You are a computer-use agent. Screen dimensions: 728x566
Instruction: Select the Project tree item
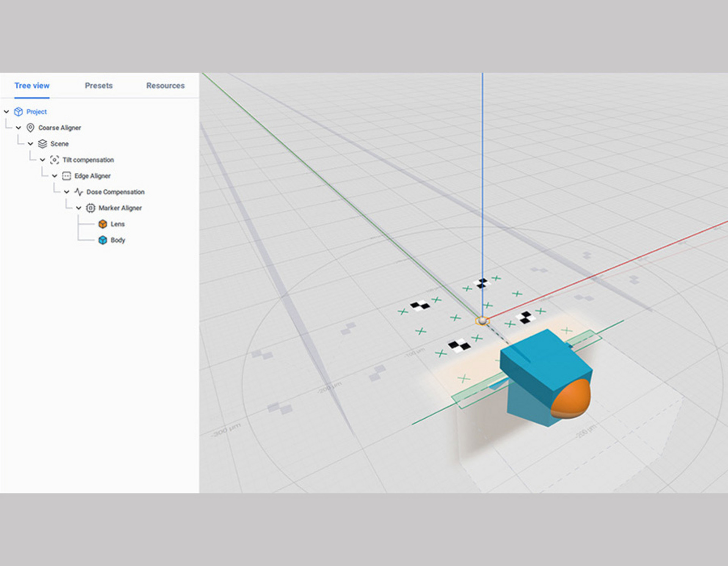coord(36,112)
